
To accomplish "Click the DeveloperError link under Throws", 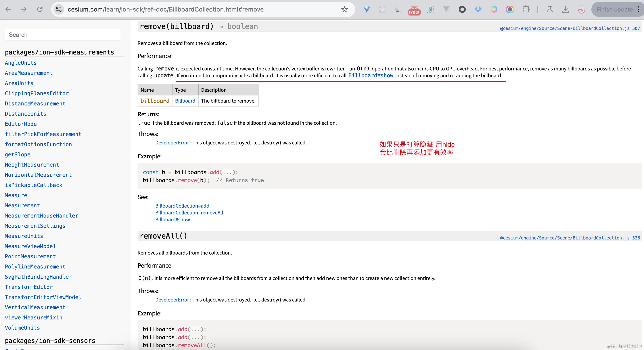I will pyautogui.click(x=172, y=142).
